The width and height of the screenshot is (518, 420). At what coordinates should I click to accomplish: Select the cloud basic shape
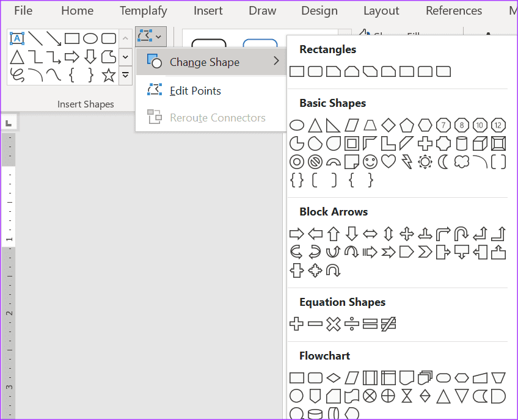coord(462,162)
